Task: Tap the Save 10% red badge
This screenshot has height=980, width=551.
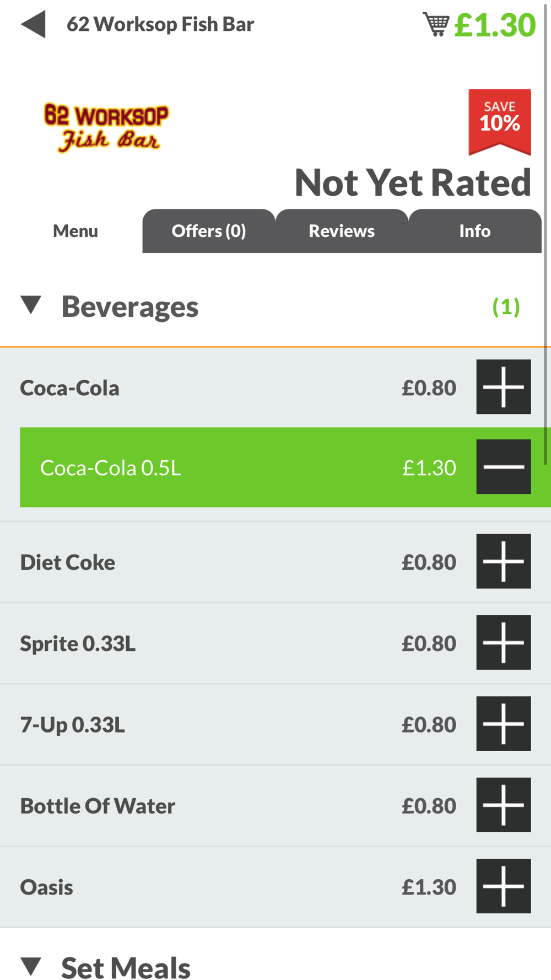Action: tap(500, 122)
